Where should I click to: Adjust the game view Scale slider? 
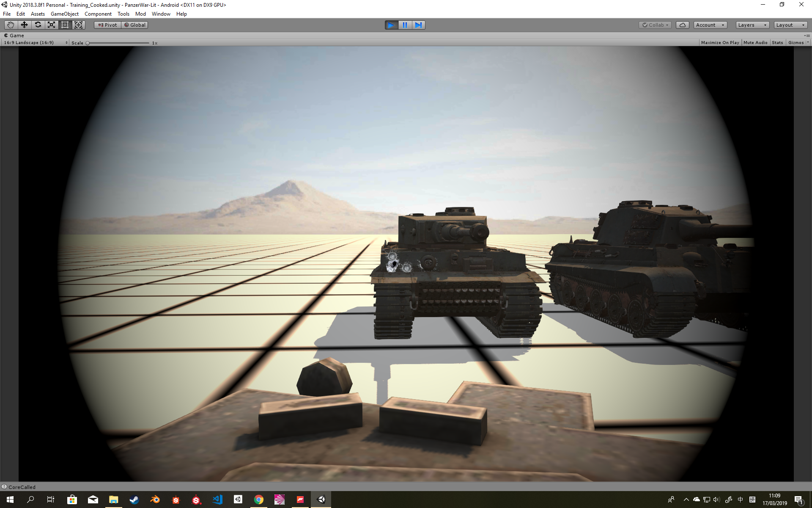(x=118, y=43)
